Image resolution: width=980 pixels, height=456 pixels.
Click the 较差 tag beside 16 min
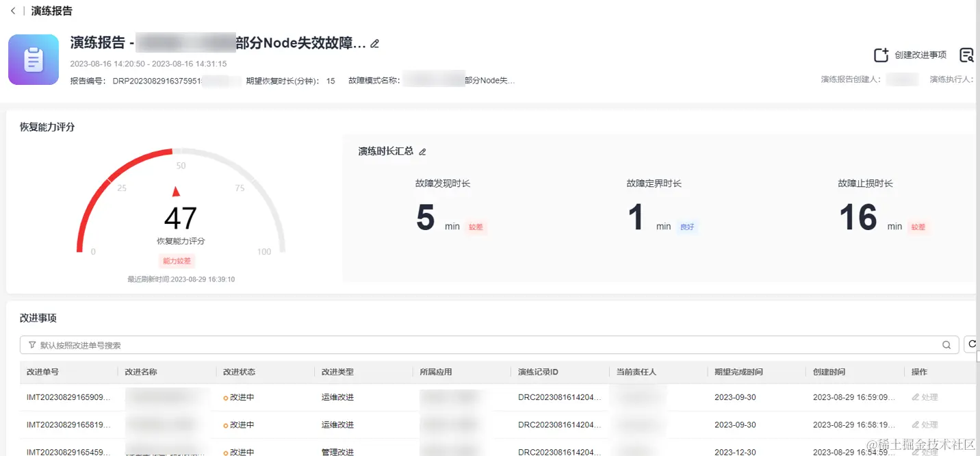(x=918, y=227)
